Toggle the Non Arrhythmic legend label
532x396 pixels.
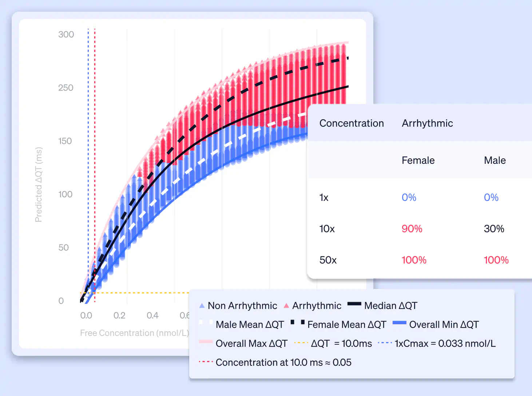point(242,306)
